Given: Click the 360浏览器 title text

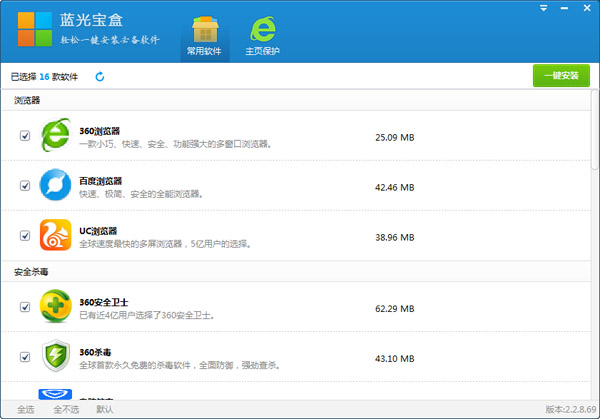Looking at the screenshot, I should (99, 131).
